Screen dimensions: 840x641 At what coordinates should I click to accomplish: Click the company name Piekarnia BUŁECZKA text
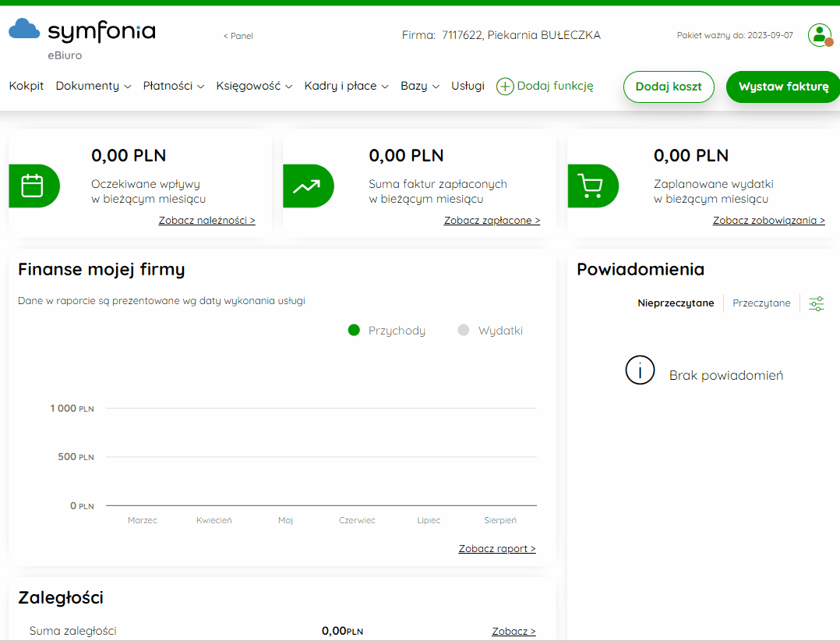[544, 35]
